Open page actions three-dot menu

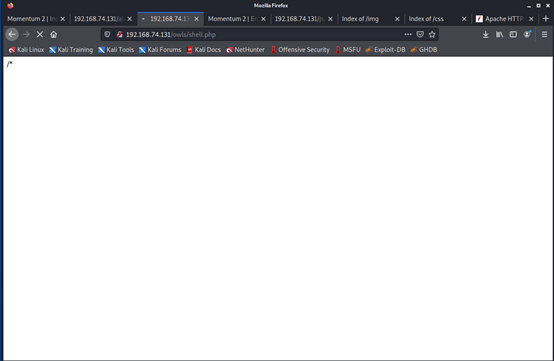click(408, 34)
